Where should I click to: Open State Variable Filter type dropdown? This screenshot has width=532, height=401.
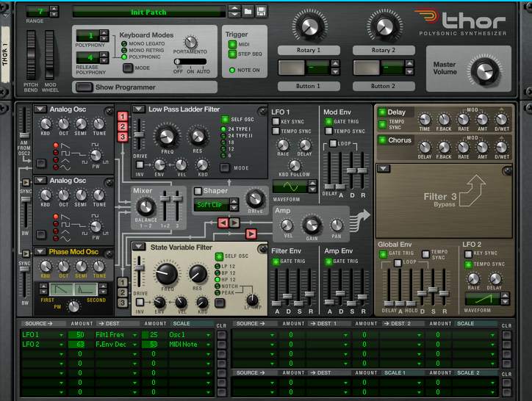click(139, 247)
